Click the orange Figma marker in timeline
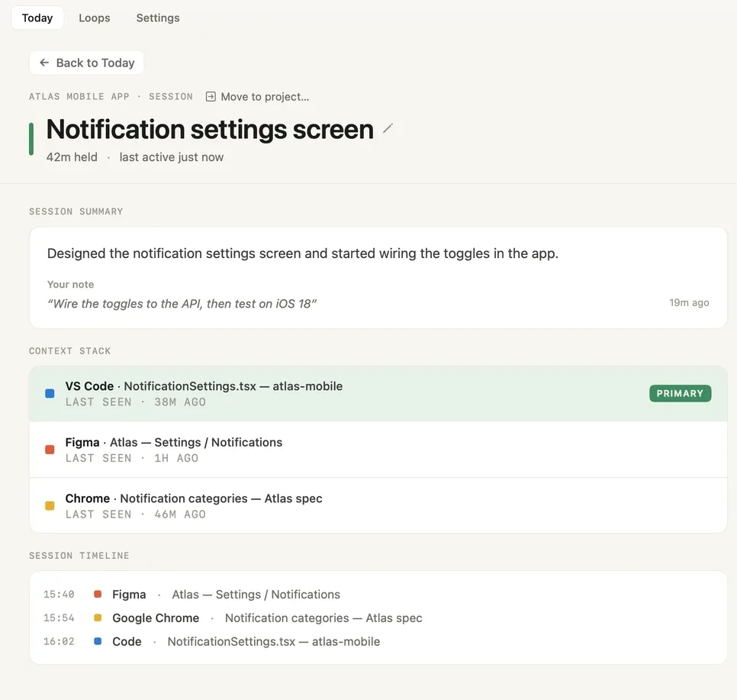 [x=98, y=594]
